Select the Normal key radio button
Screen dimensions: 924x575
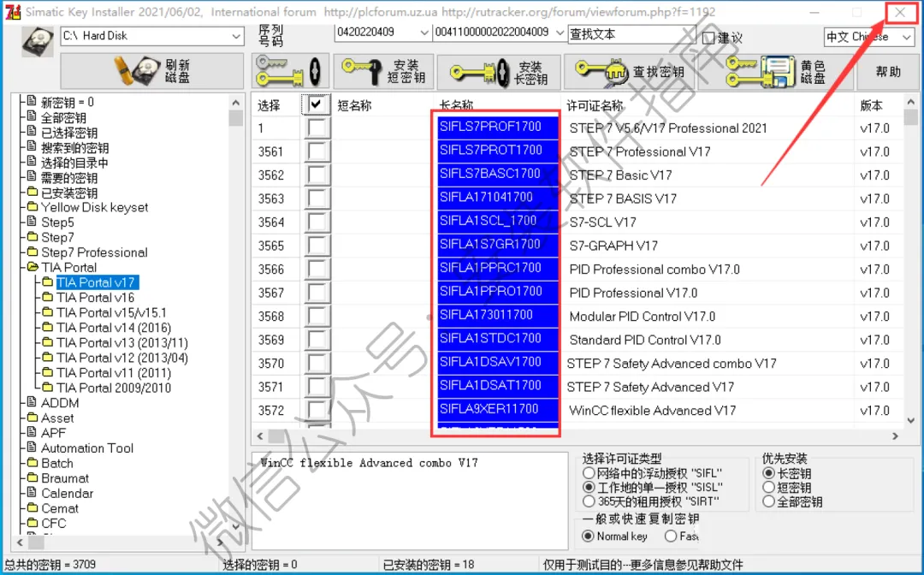(x=588, y=536)
